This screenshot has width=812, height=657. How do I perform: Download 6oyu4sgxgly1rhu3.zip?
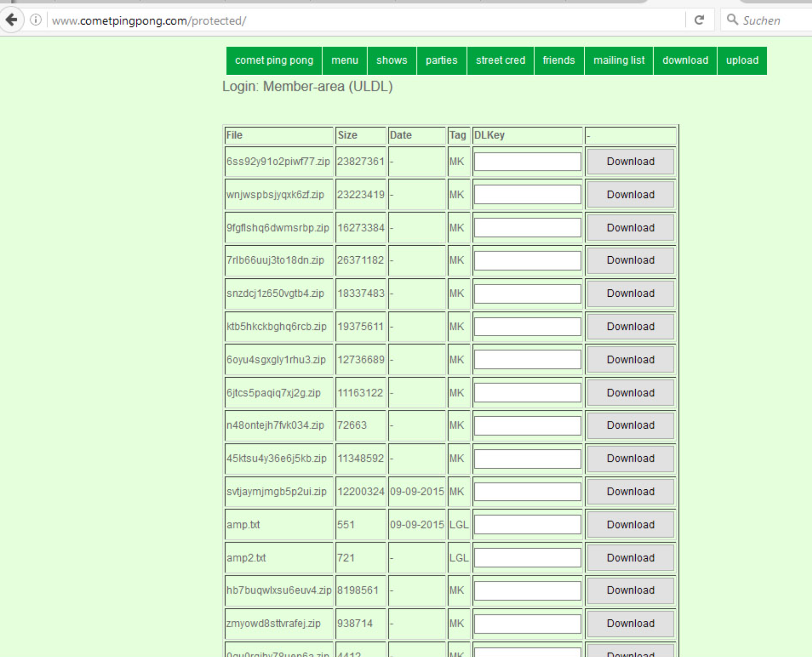pyautogui.click(x=630, y=360)
